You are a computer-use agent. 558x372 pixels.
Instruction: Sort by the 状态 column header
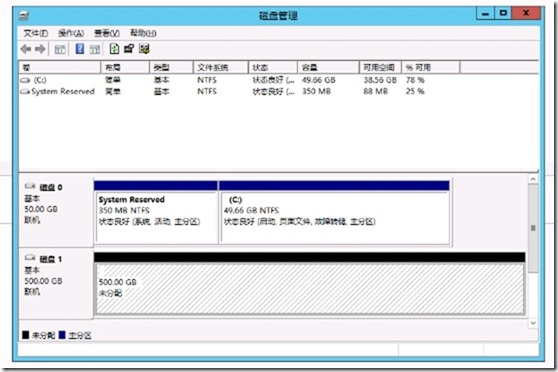pyautogui.click(x=273, y=67)
